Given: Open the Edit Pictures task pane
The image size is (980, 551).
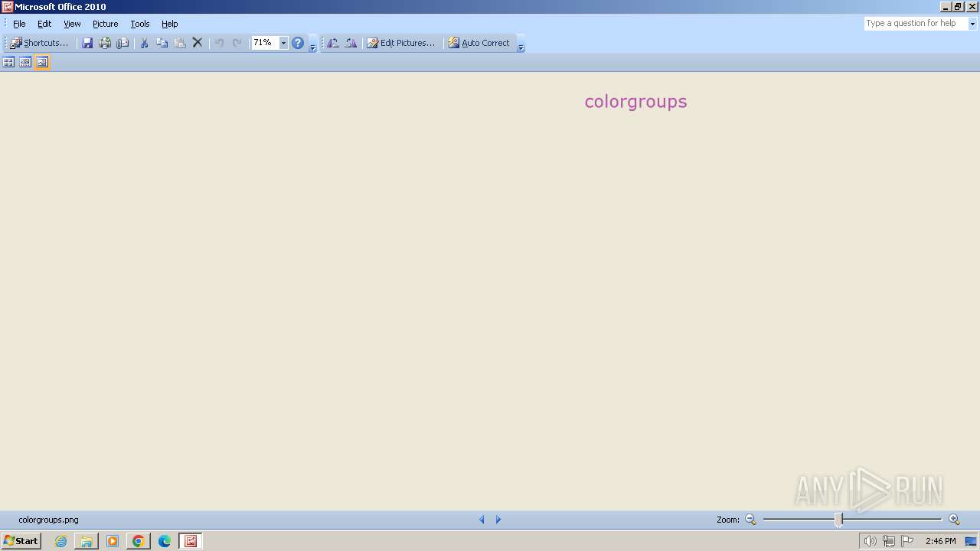Looking at the screenshot, I should pos(400,43).
